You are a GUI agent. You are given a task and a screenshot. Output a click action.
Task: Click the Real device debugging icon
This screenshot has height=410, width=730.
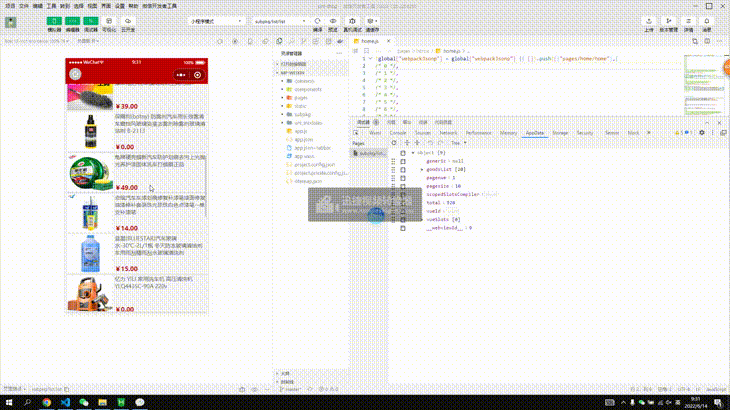point(352,21)
